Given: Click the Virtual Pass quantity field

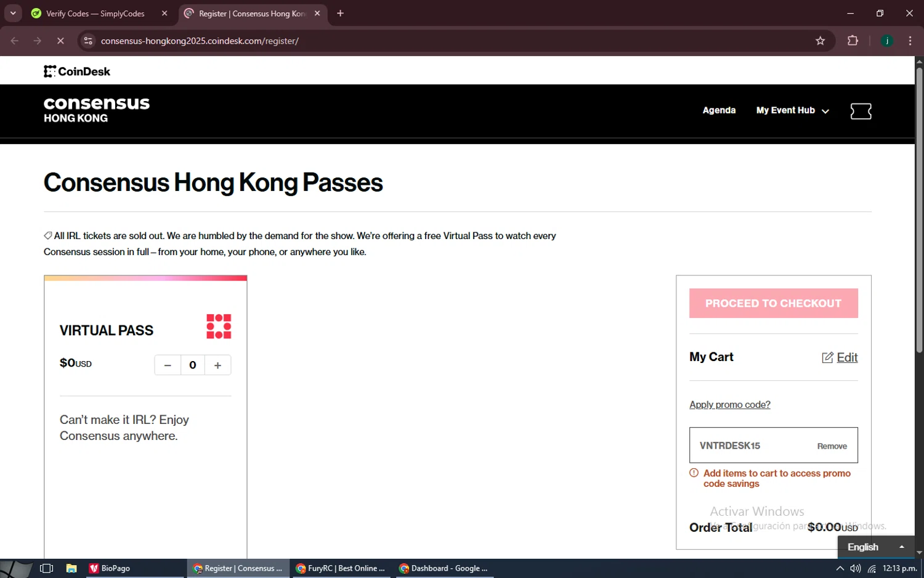Looking at the screenshot, I should [193, 365].
